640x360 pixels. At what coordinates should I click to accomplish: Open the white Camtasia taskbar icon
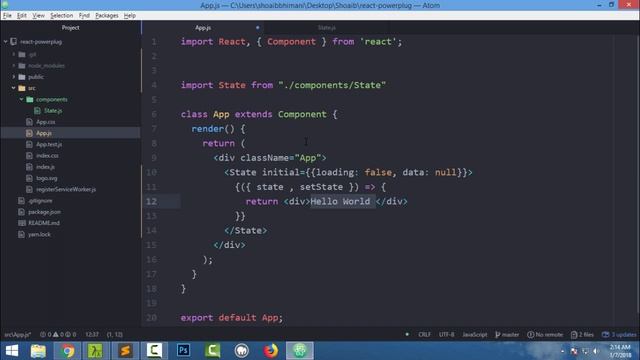(154, 351)
